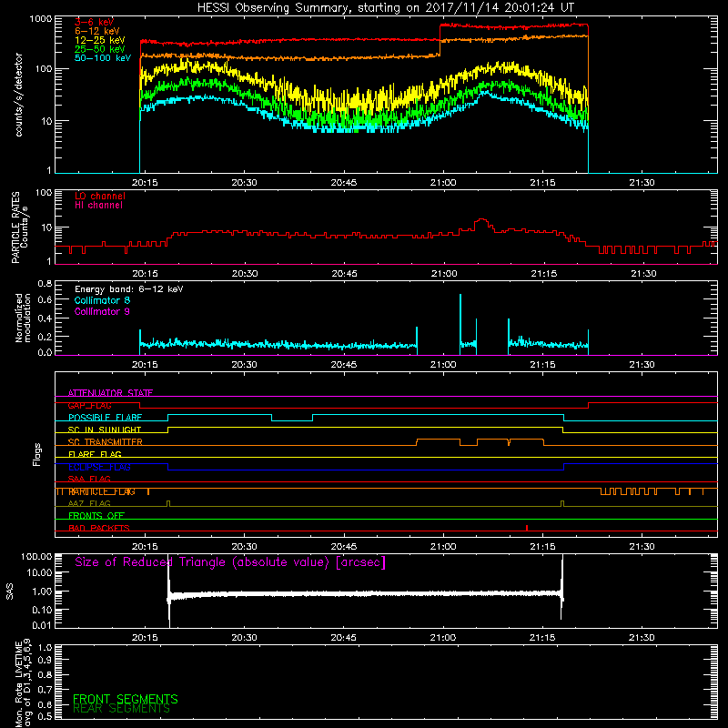
Task: Click the red BAD PACKETS tick mark near 21:12
Action: (x=527, y=528)
